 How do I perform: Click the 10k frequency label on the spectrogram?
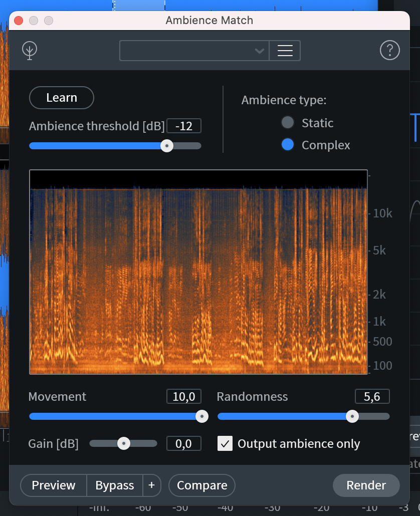(382, 213)
